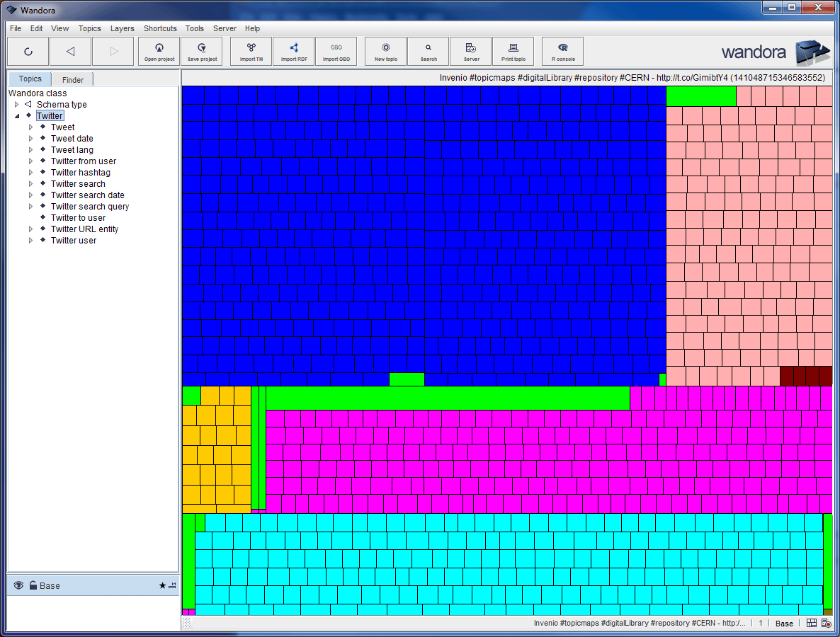The height and width of the screenshot is (637, 840).
Task: Open the Layers menu
Action: 122,28
